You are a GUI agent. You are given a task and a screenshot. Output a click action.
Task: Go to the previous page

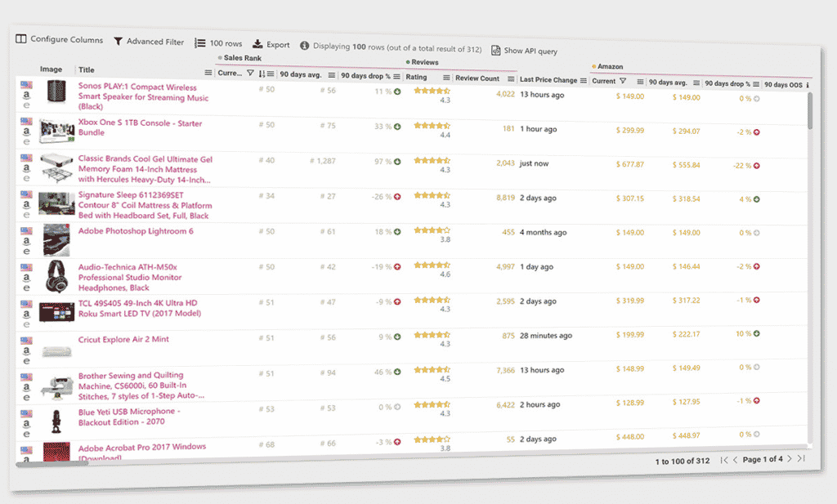[x=735, y=460]
